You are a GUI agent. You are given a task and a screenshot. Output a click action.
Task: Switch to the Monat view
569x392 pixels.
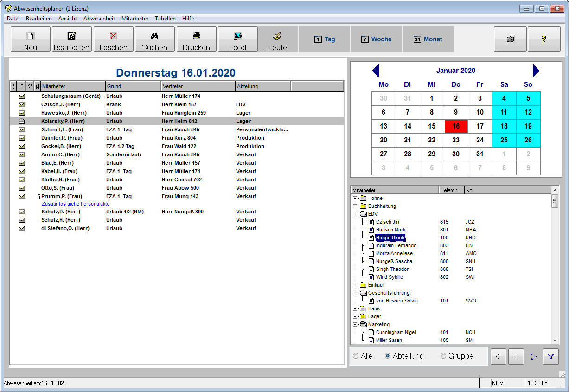[428, 39]
